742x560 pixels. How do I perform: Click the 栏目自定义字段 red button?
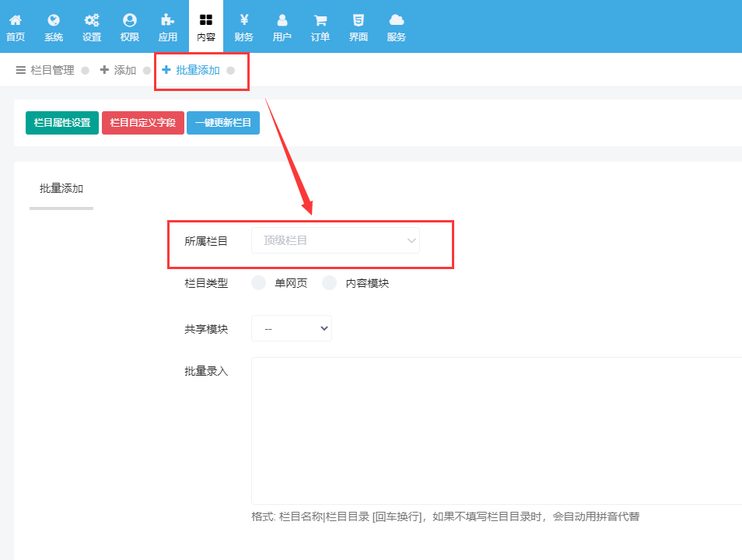coord(143,123)
